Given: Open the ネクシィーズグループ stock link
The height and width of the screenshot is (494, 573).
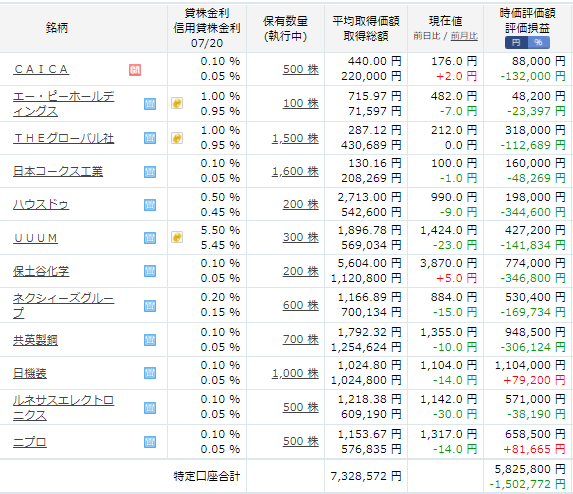Looking at the screenshot, I should click(63, 305).
